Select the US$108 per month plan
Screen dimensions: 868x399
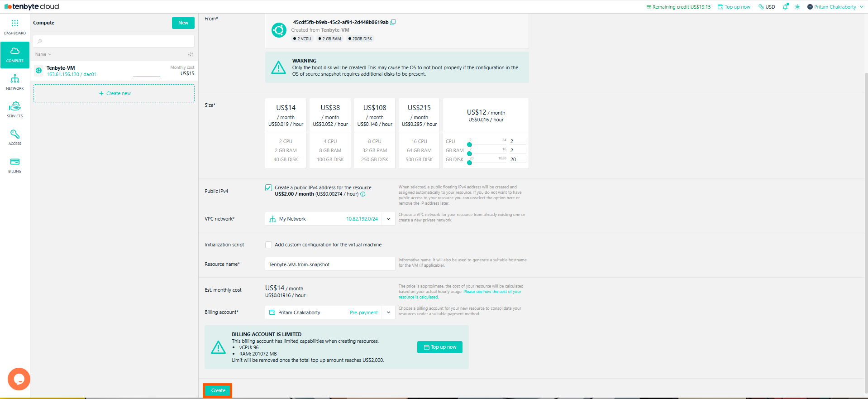coord(375,133)
